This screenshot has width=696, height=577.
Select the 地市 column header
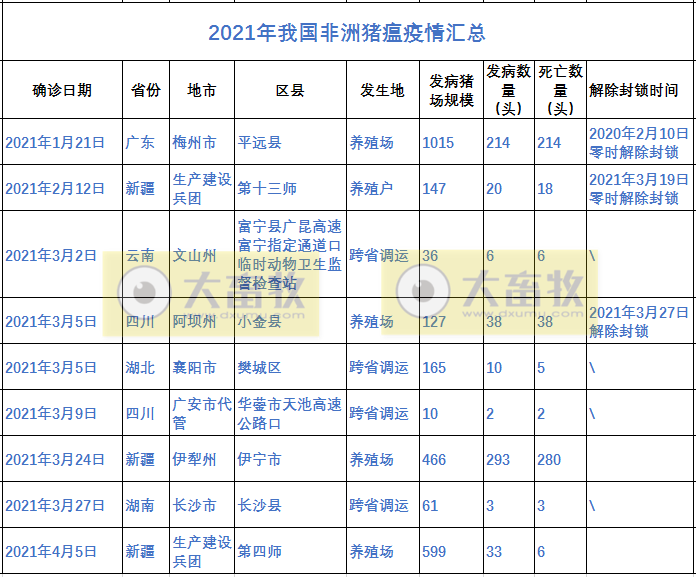click(x=202, y=90)
